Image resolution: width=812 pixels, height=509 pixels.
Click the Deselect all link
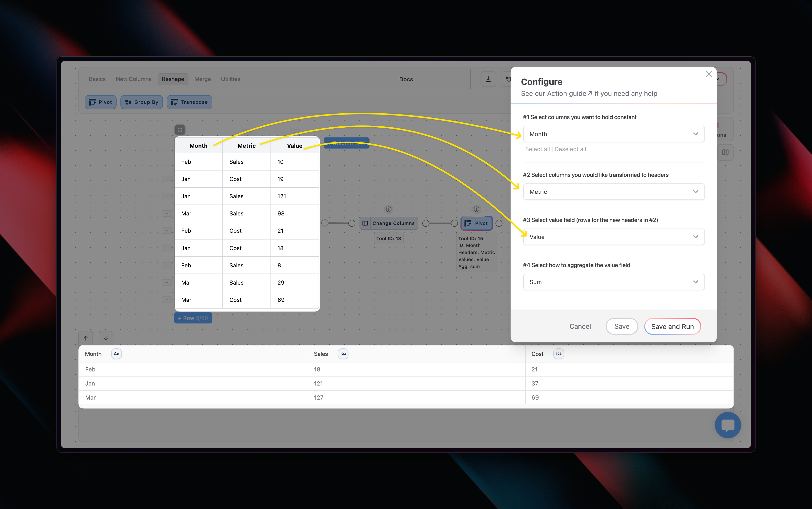(x=570, y=149)
